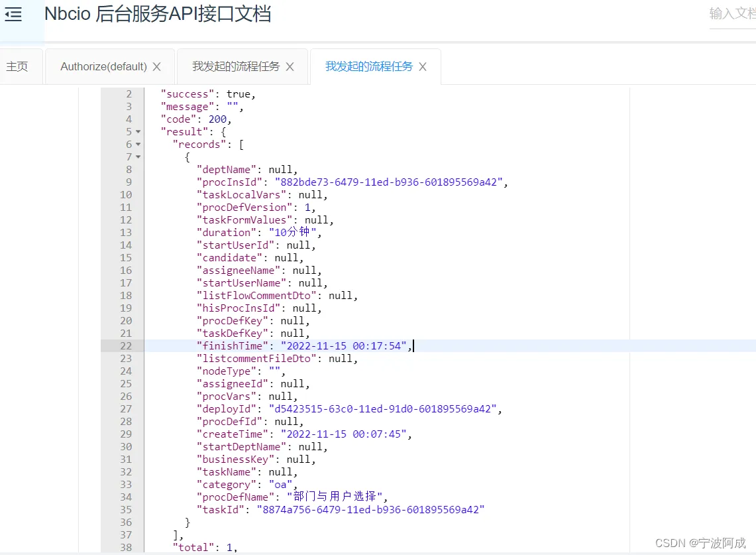Click the "message": "" line

[x=201, y=107]
